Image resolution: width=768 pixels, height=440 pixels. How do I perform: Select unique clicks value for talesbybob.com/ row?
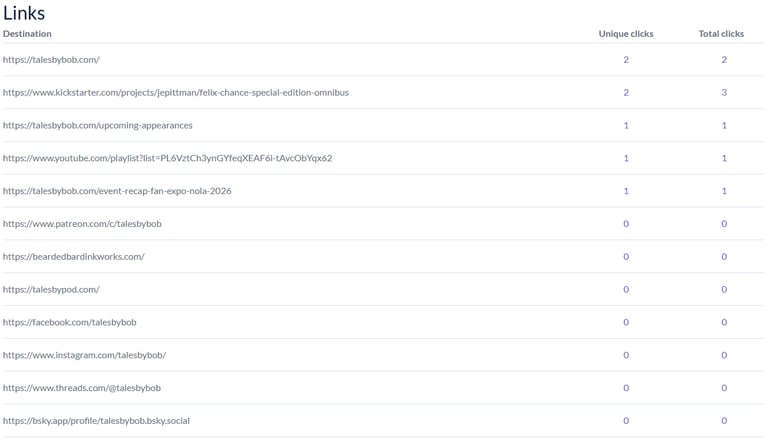tap(626, 60)
